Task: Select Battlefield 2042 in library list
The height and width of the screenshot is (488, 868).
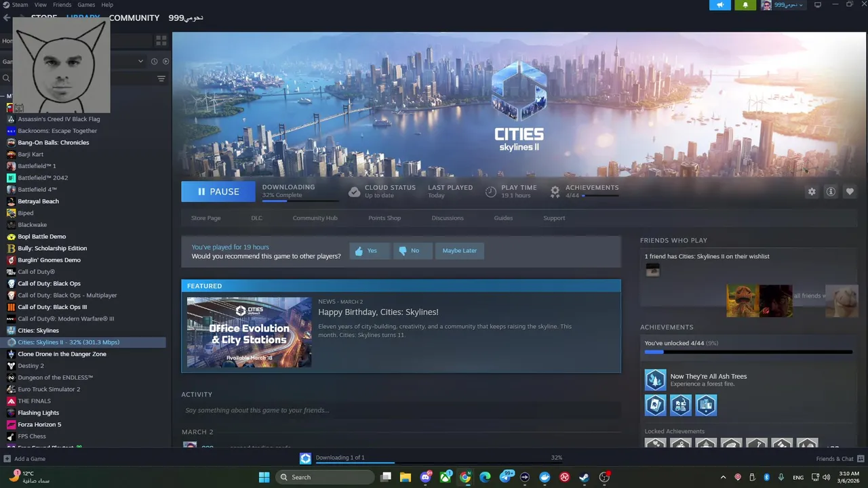Action: (x=43, y=178)
